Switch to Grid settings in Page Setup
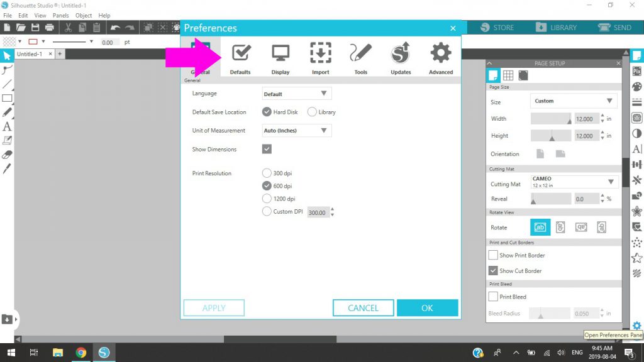 pyautogui.click(x=508, y=75)
